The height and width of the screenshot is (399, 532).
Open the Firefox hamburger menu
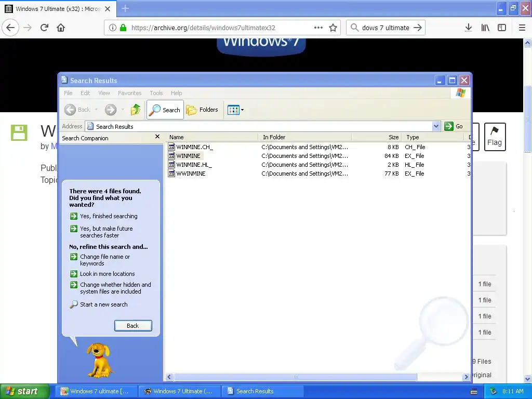point(522,28)
